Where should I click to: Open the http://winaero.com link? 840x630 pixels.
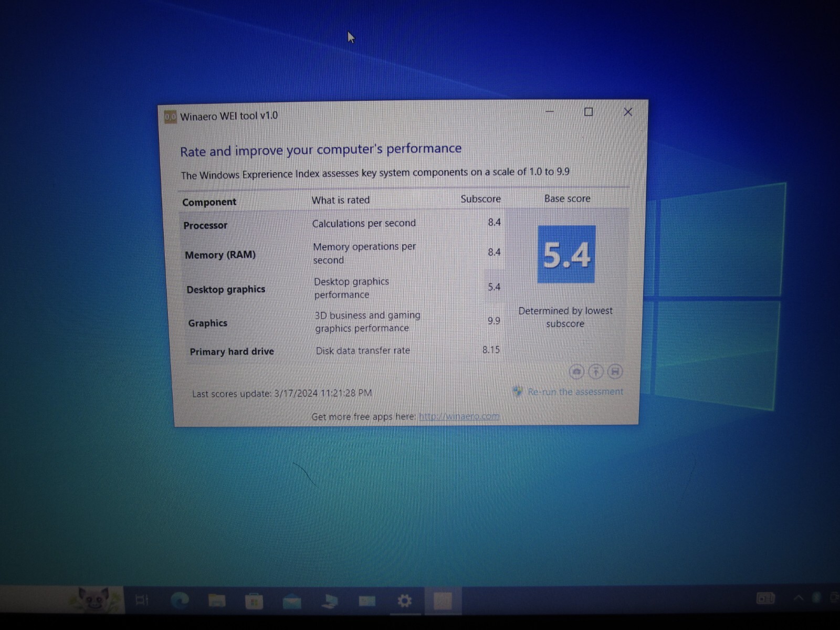pos(459,416)
